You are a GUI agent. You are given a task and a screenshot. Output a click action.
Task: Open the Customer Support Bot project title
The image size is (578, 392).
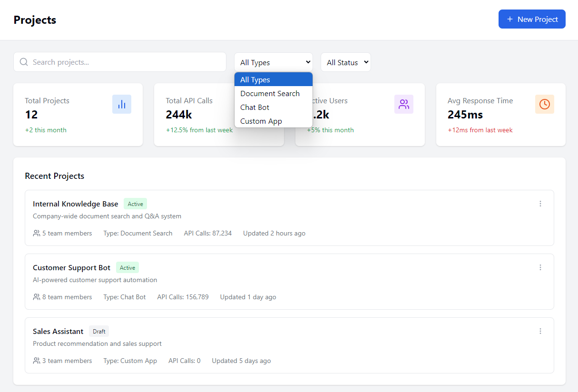click(x=71, y=268)
